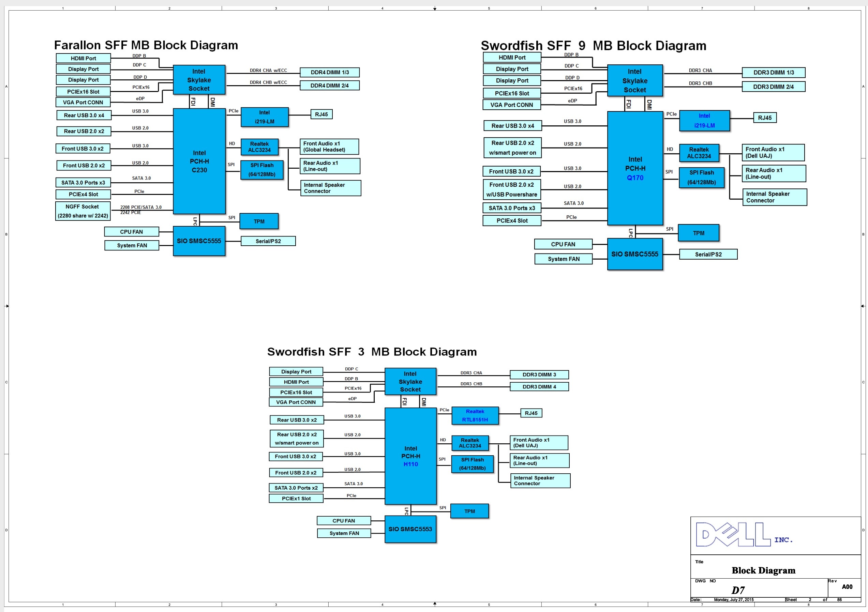Click revision 'A00' in title block

[847, 587]
